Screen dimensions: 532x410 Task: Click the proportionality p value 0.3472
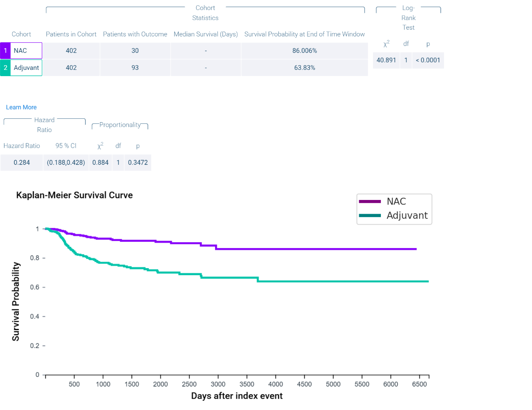[x=138, y=163]
